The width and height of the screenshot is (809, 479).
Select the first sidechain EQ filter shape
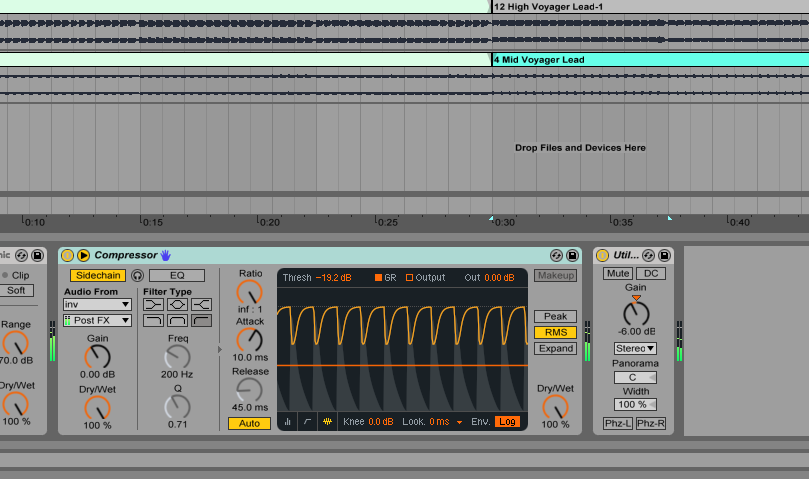click(x=154, y=304)
